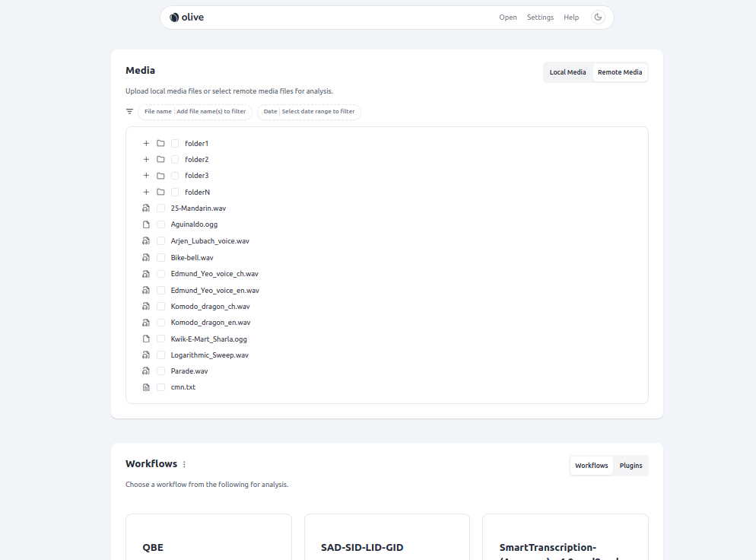The width and height of the screenshot is (756, 560).
Task: Switch to the Plugins tab
Action: 631,465
